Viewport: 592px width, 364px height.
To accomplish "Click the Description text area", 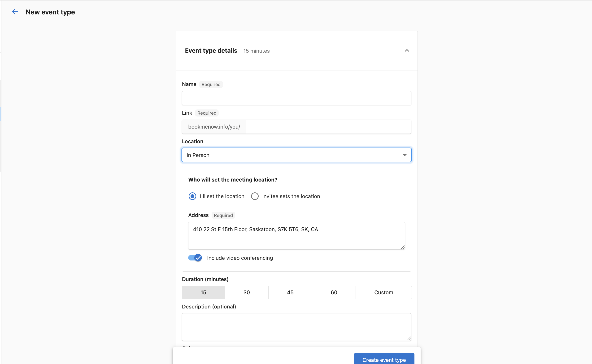I will pos(296,327).
